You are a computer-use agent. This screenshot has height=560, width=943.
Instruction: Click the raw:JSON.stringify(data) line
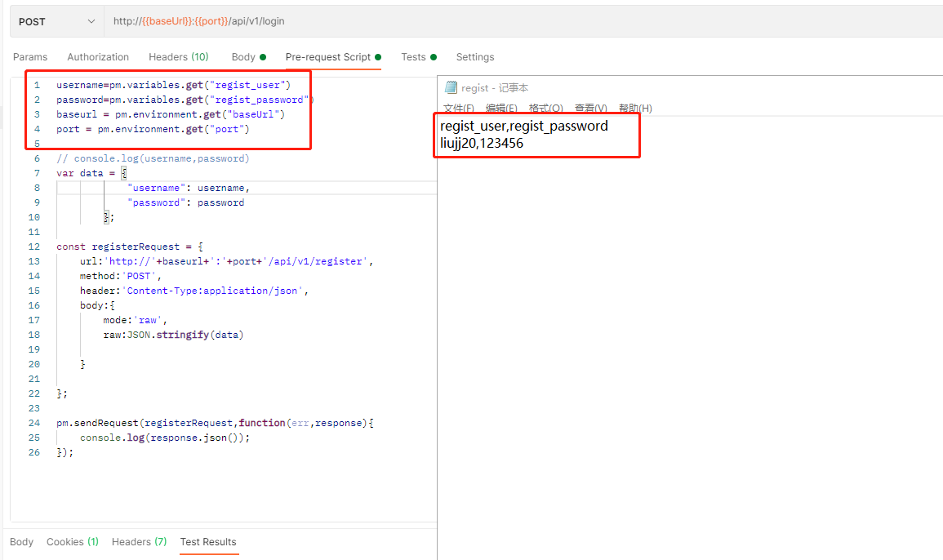point(173,335)
